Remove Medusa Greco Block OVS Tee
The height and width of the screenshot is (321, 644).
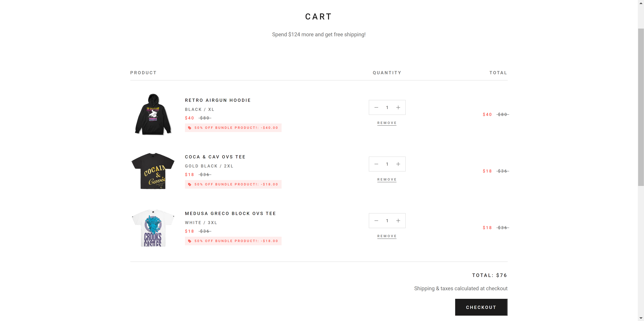(387, 236)
